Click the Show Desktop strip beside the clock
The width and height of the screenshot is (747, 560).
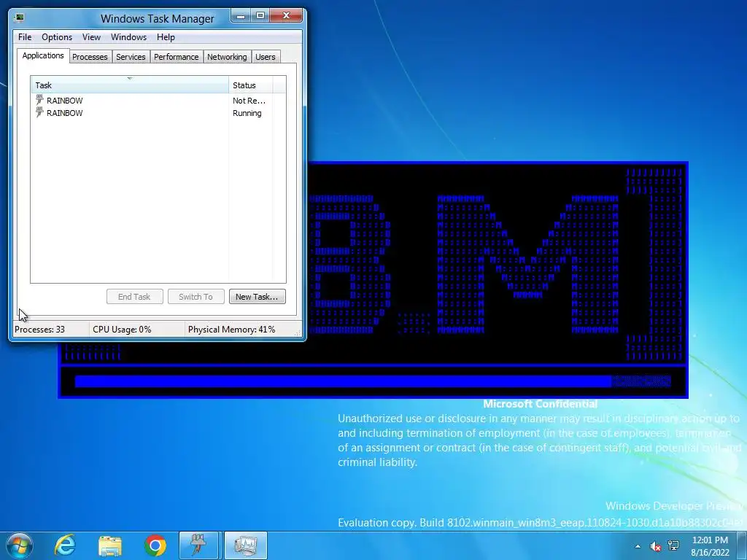pyautogui.click(x=742, y=545)
